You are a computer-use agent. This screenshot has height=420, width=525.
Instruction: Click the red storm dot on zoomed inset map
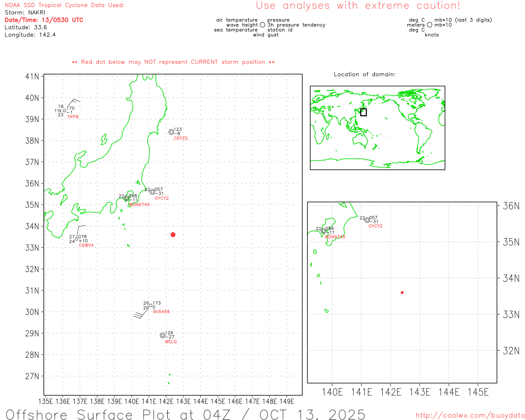coord(402,292)
